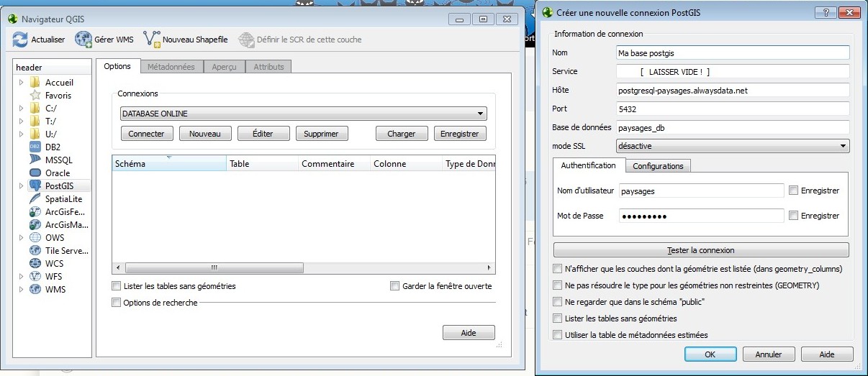Select the T:/ drive folder icon

pyautogui.click(x=35, y=121)
